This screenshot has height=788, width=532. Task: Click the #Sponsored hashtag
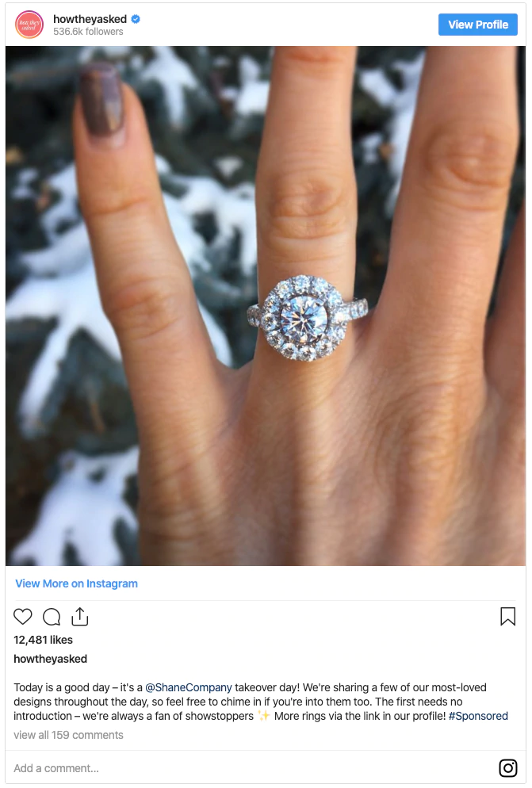coord(478,716)
